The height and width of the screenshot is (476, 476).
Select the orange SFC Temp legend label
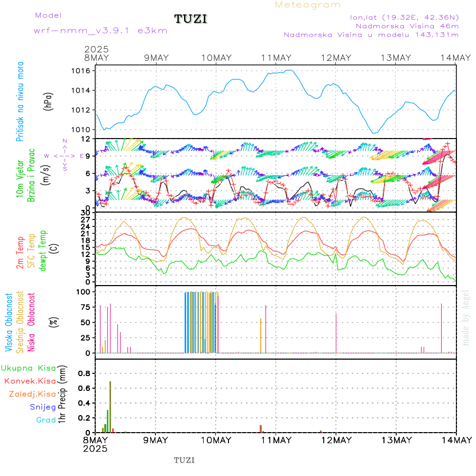coord(31,250)
